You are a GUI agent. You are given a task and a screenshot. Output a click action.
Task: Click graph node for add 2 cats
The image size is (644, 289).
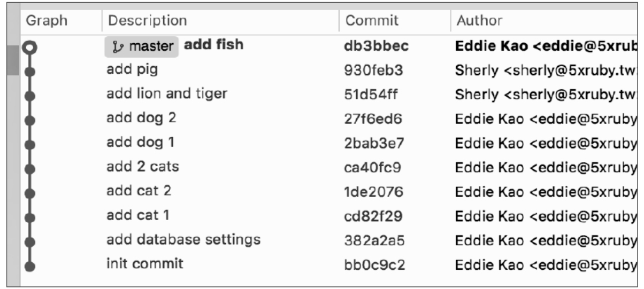[29, 168]
